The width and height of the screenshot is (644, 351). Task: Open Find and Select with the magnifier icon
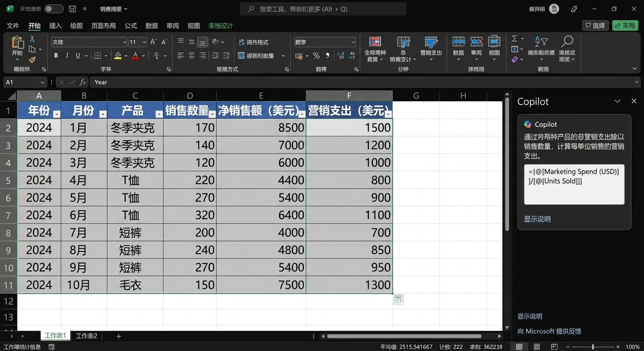[x=567, y=42]
